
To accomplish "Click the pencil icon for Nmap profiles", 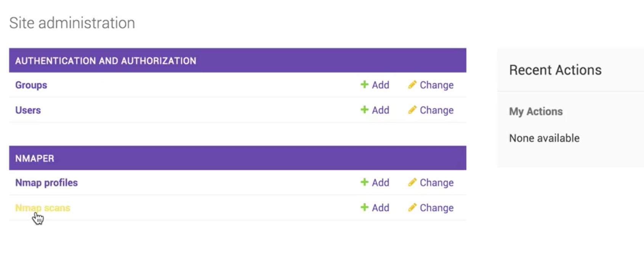I will point(412,182).
